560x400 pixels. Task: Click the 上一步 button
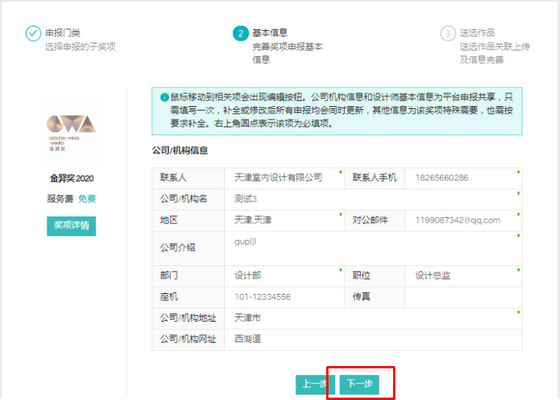315,384
